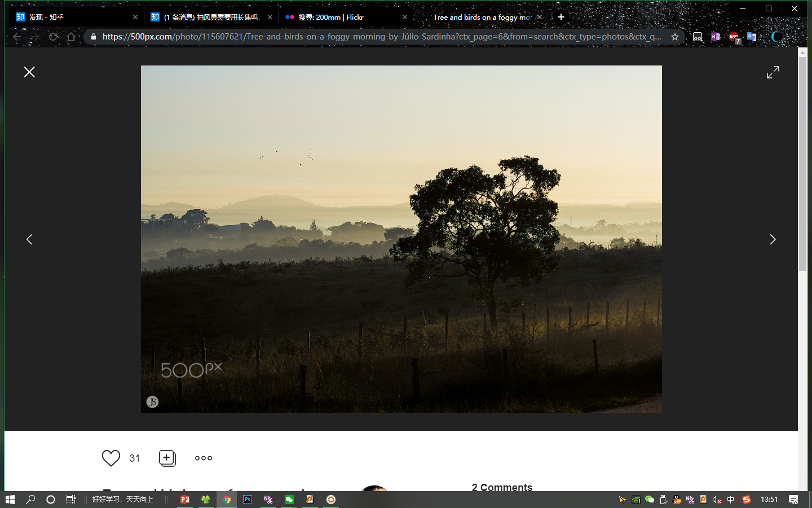Navigate back in browser history
This screenshot has width=812, height=508.
(17, 37)
